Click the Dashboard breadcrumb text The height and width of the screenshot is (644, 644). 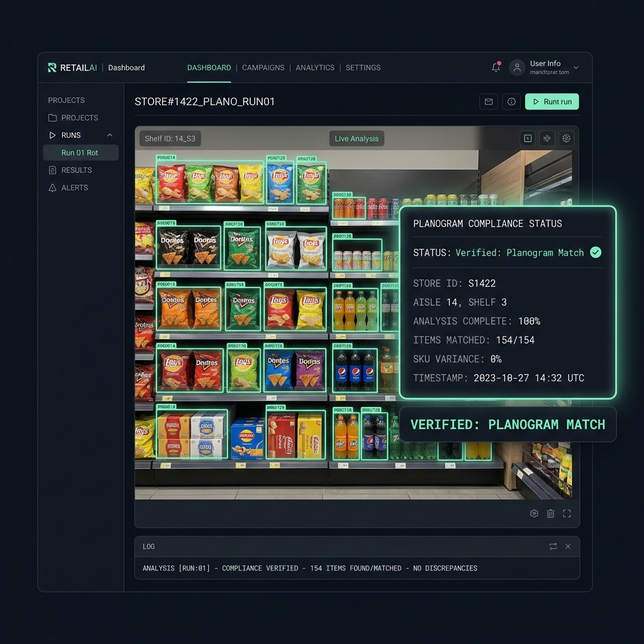126,68
